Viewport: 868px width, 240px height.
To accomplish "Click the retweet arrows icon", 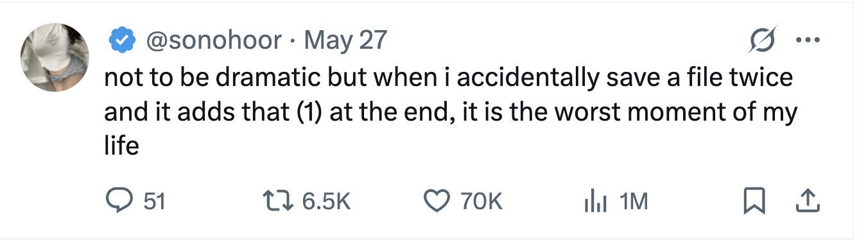I will click(279, 202).
